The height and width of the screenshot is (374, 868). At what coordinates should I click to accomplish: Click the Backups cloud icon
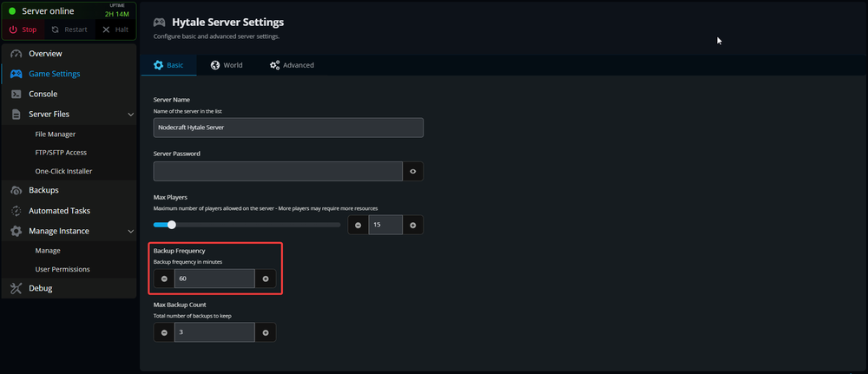click(16, 190)
